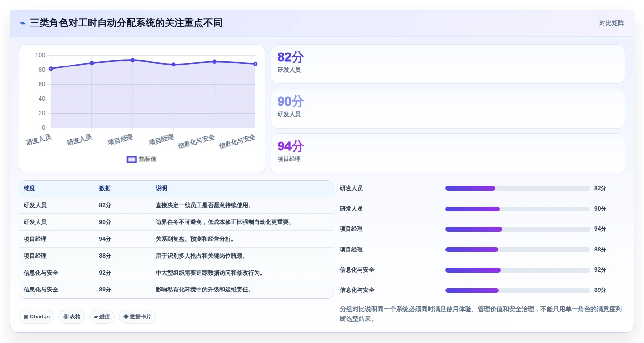Click the highest chart data point at 94
The image size is (644, 343).
pyautogui.click(x=133, y=60)
